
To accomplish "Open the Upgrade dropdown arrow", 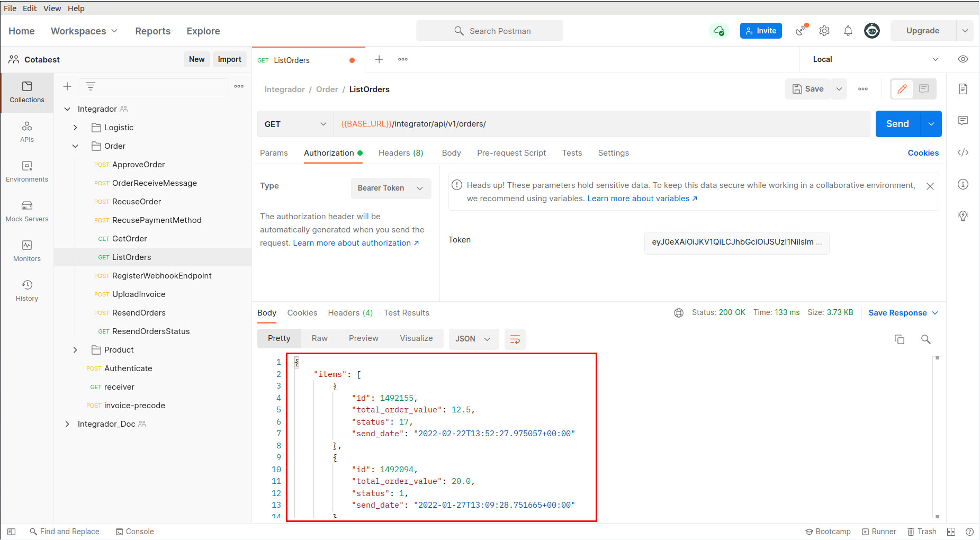I will click(x=965, y=31).
